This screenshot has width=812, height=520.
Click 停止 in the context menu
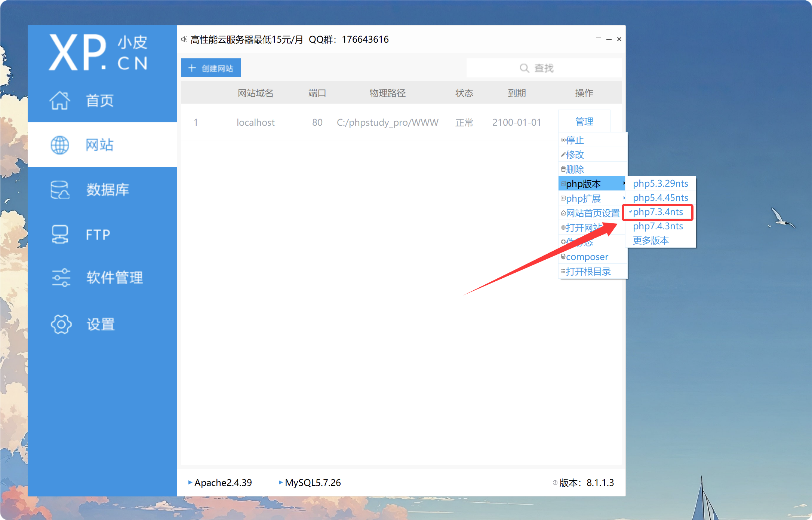(x=575, y=140)
